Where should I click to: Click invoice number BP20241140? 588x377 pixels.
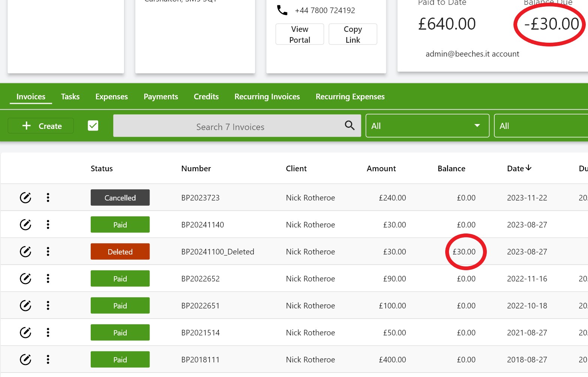[203, 225]
